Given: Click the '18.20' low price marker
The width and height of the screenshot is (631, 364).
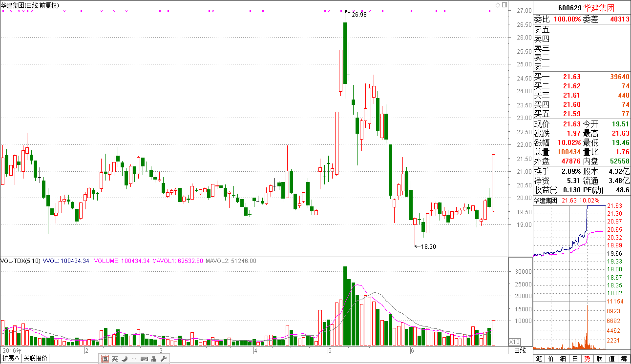Looking at the screenshot, I should pyautogui.click(x=428, y=246).
